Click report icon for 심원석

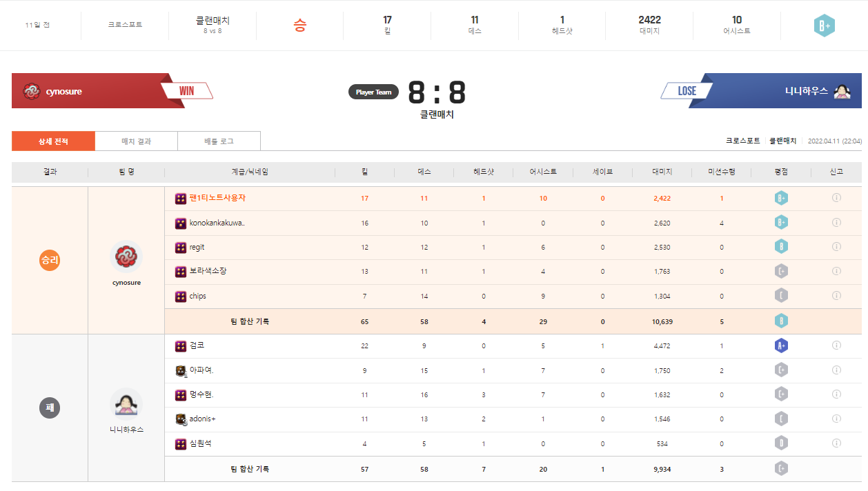tap(836, 443)
